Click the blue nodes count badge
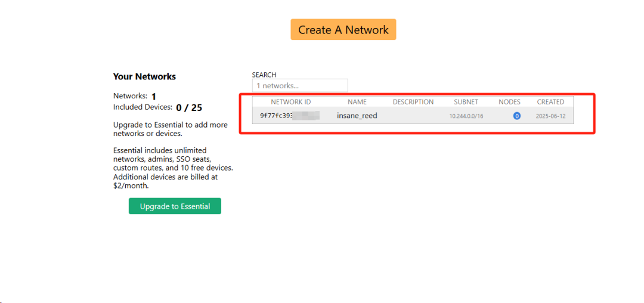 point(516,116)
